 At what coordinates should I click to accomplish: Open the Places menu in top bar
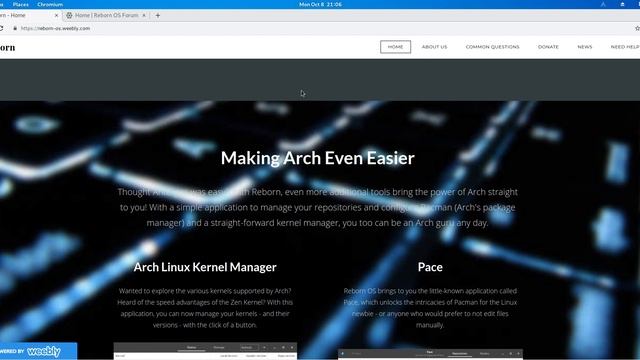pos(20,4)
